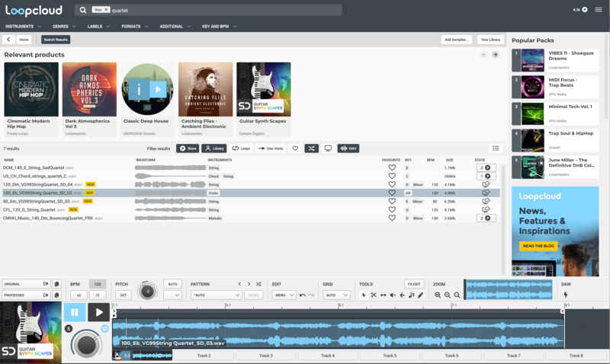
Task: Toggle the Library filter
Action: pyautogui.click(x=214, y=148)
